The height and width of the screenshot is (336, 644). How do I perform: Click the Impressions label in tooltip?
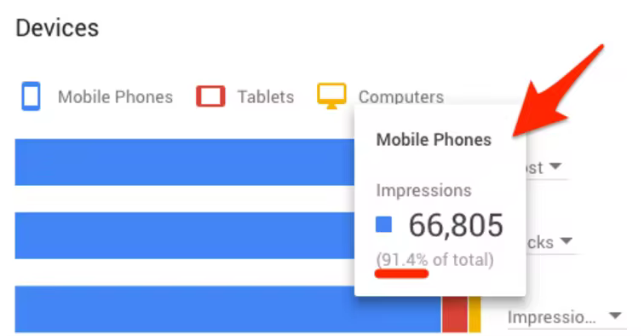tap(424, 190)
